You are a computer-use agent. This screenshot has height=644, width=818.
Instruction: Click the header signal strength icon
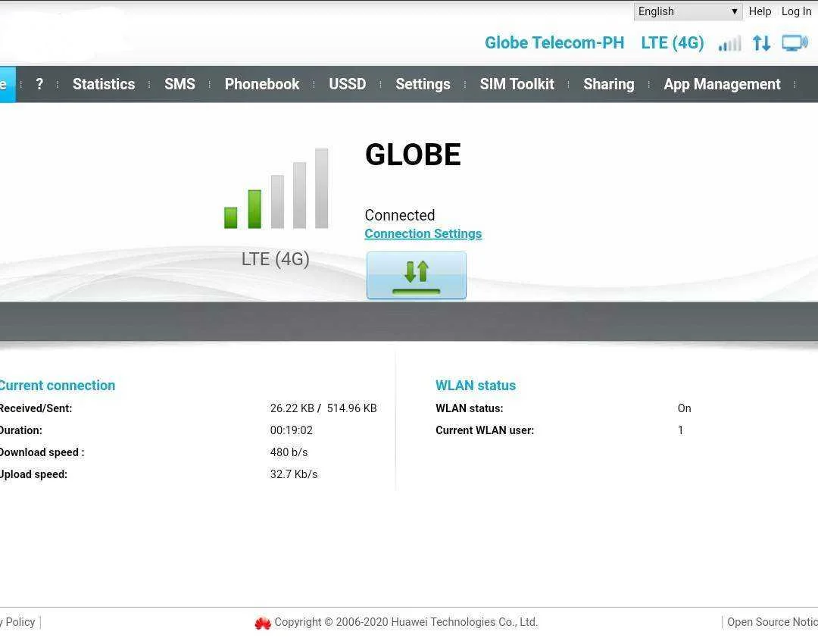[730, 43]
